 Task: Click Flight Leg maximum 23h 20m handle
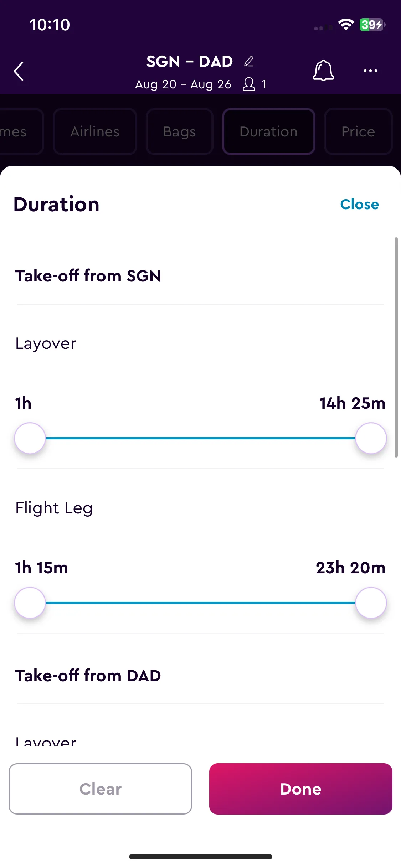tap(371, 603)
